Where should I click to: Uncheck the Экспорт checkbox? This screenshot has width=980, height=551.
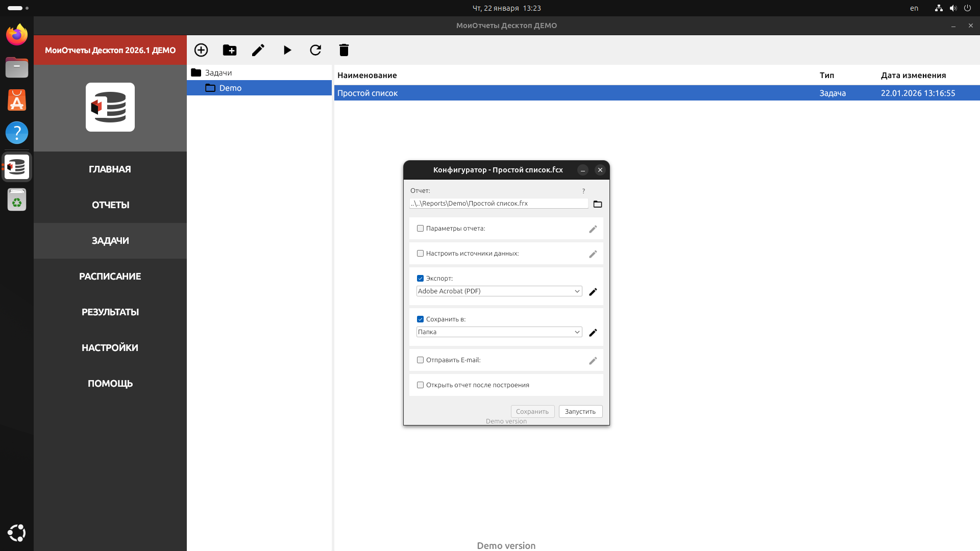pyautogui.click(x=420, y=279)
